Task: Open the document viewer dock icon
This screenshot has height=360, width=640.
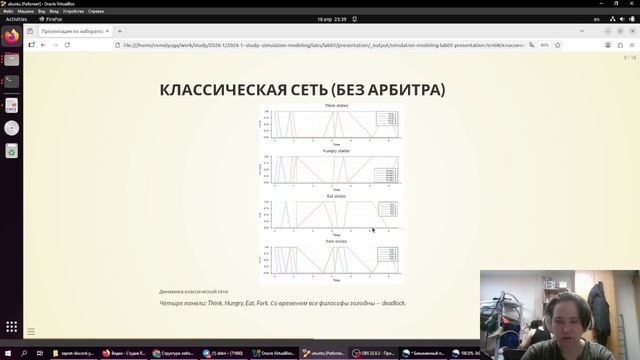Action: (x=11, y=106)
